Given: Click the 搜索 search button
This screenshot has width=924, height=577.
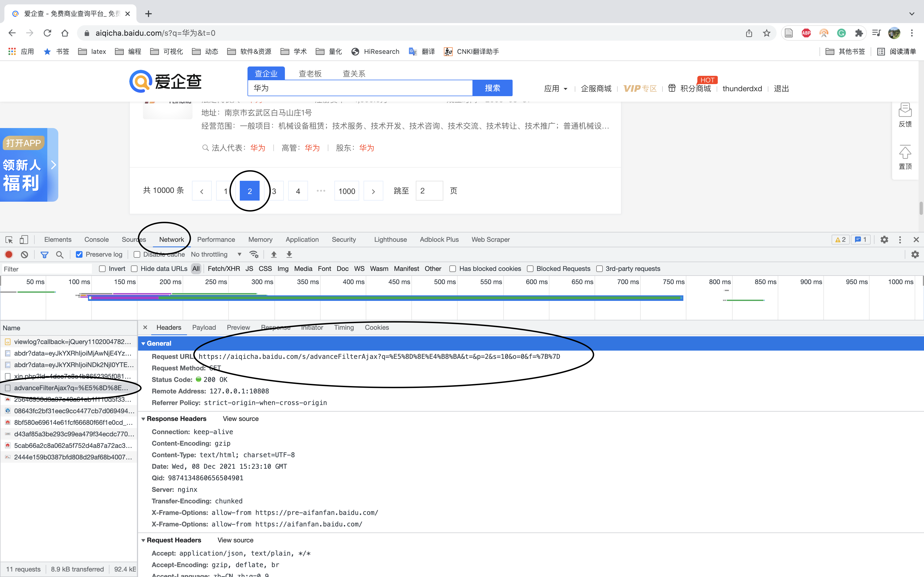Looking at the screenshot, I should point(493,88).
